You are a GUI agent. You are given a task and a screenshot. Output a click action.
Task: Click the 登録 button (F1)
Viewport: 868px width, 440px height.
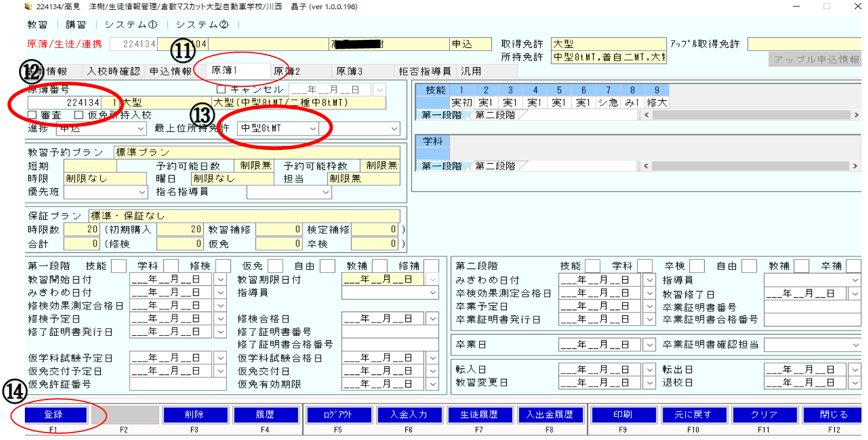[56, 415]
